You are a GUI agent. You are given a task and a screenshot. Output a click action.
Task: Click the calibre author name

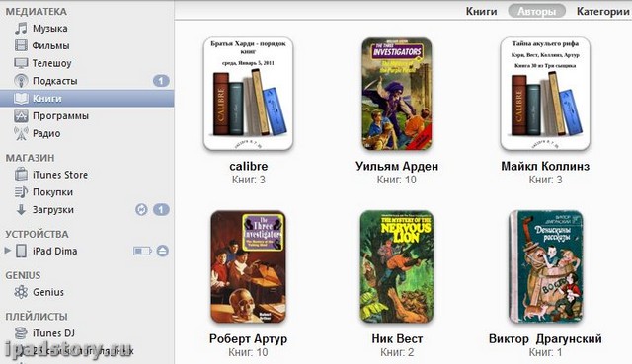(x=248, y=166)
